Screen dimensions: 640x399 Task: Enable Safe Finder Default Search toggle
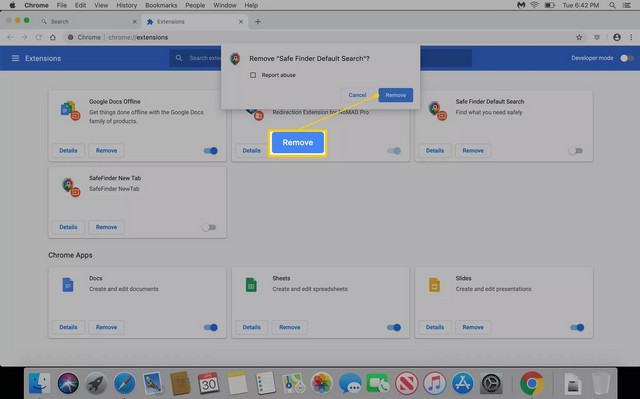[576, 151]
